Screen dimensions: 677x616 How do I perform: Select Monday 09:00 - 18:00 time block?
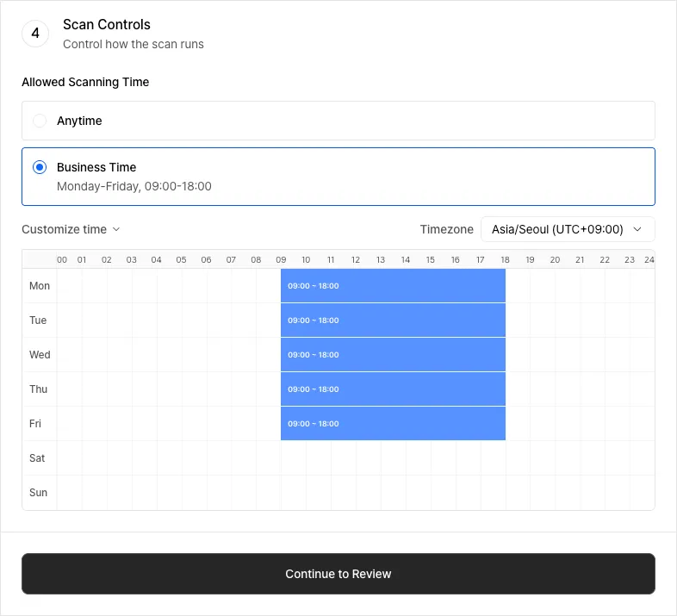coord(393,286)
